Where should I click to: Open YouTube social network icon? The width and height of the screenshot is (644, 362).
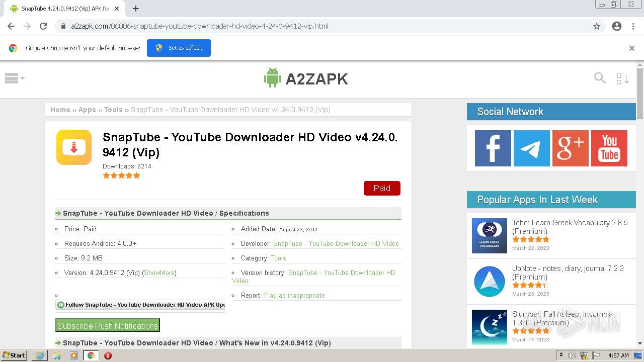pyautogui.click(x=609, y=148)
